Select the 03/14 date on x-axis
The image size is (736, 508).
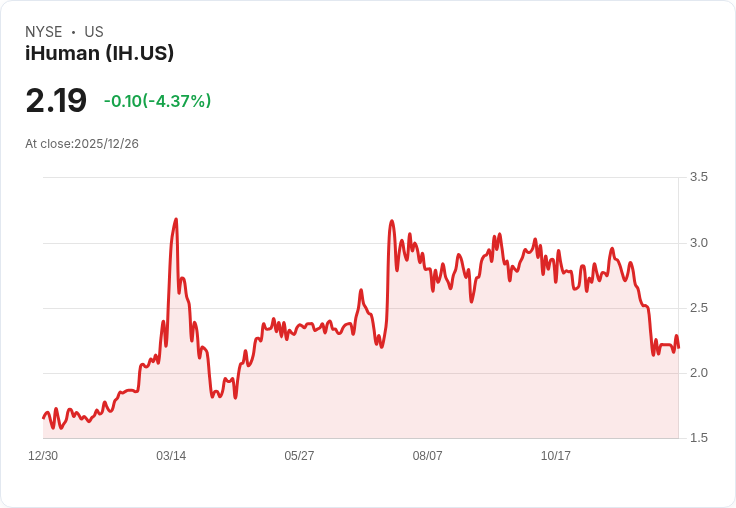[171, 456]
